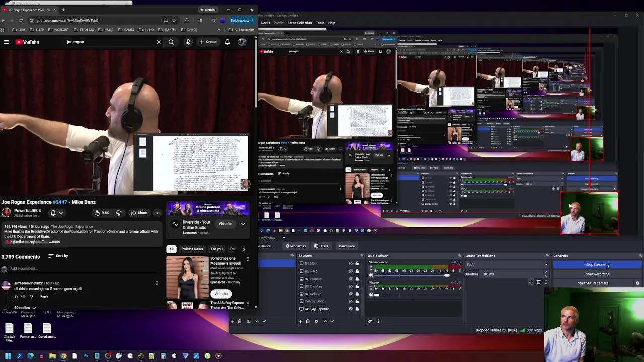
Task: Open Virtual Camera settings gear
Action: click(638, 283)
